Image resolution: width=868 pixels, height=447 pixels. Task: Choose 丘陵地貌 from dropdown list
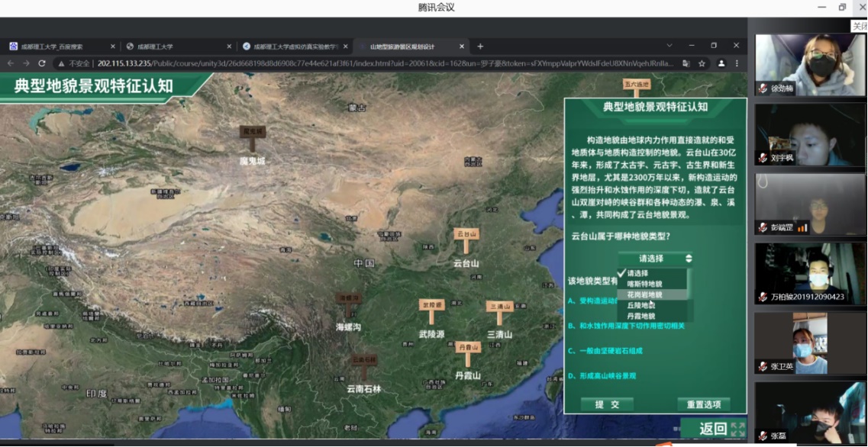coord(652,305)
